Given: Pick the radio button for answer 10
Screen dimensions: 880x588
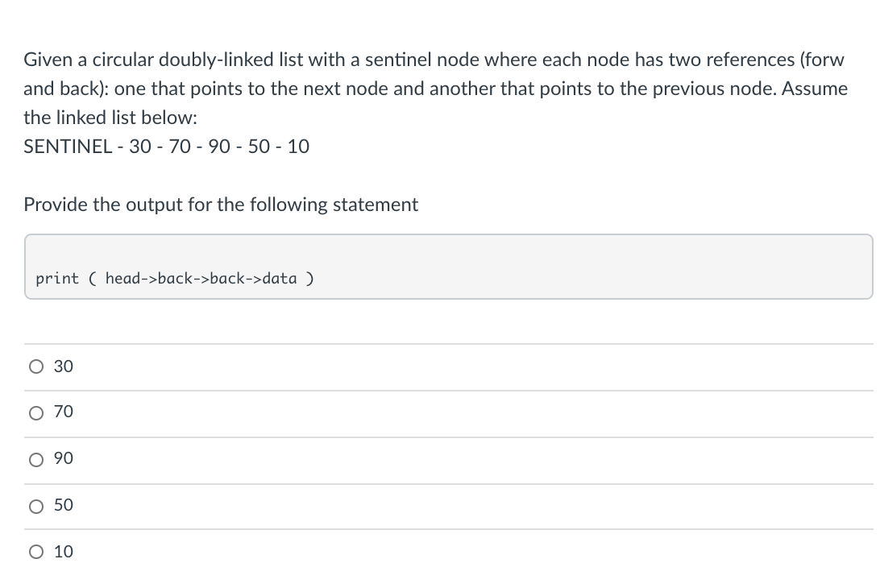Looking at the screenshot, I should click(36, 552).
